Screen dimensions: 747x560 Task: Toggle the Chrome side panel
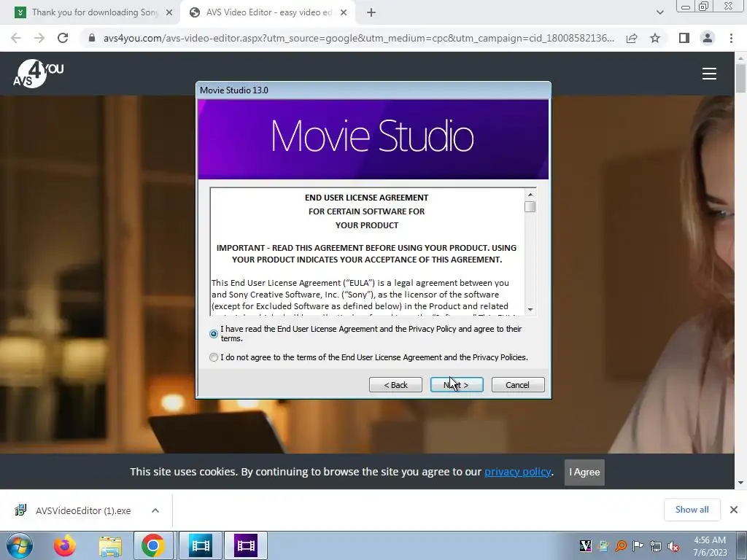coord(684,38)
